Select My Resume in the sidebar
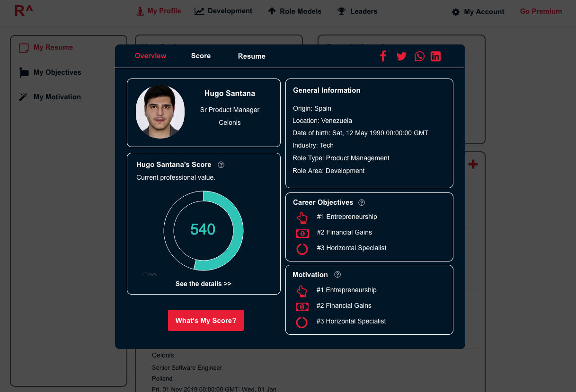This screenshot has width=576, height=392. coord(53,47)
